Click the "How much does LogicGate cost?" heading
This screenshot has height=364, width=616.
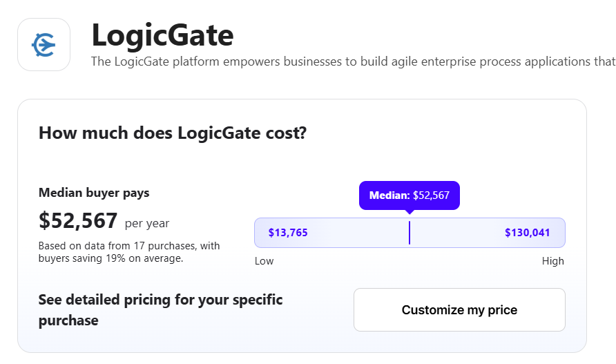click(172, 133)
